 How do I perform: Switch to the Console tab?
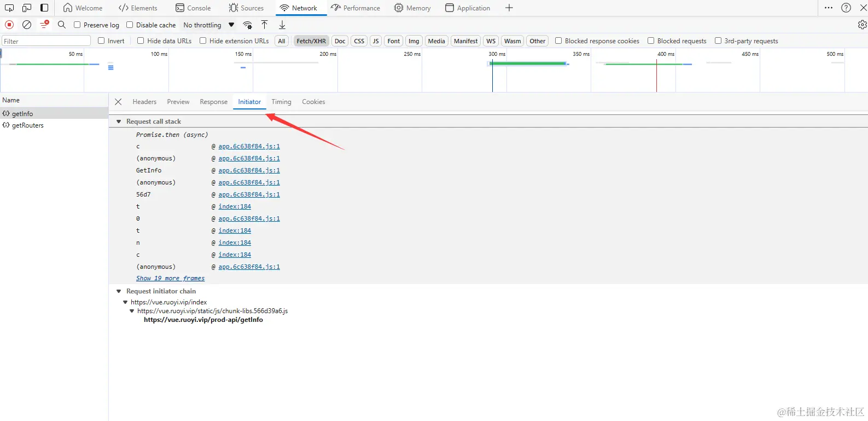193,8
